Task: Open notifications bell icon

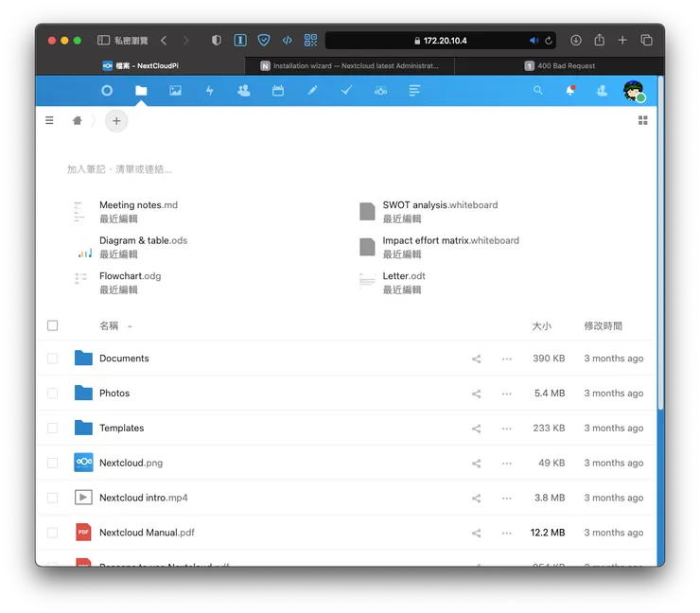Action: tap(570, 91)
